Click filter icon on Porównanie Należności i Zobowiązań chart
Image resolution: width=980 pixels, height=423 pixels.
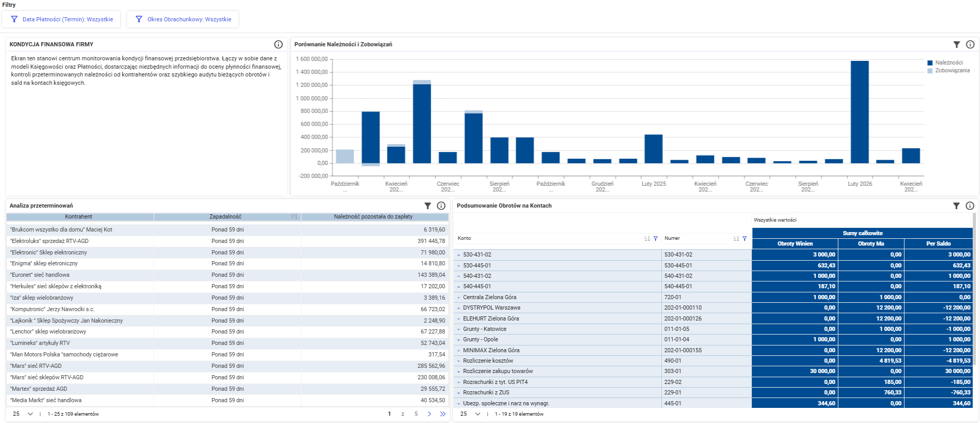[x=957, y=44]
